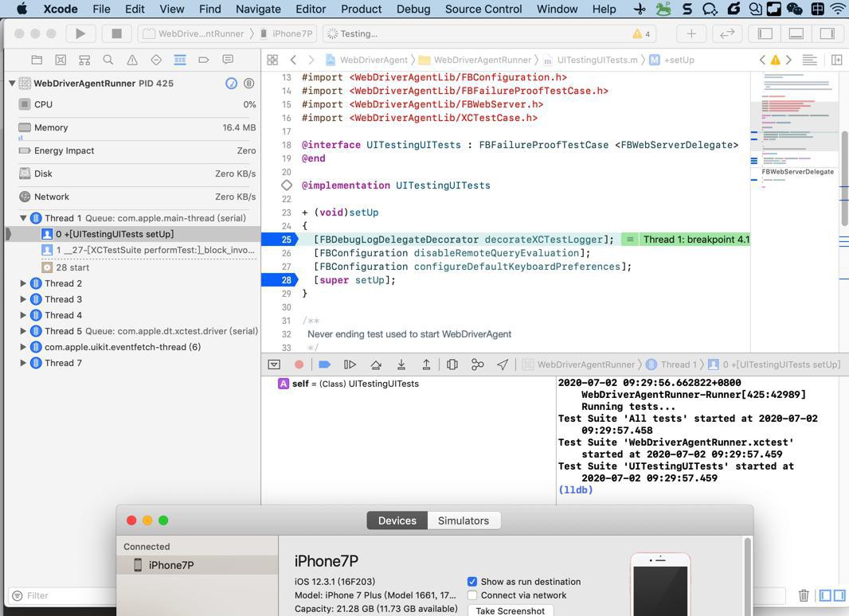Expand Thread 7

(x=23, y=363)
